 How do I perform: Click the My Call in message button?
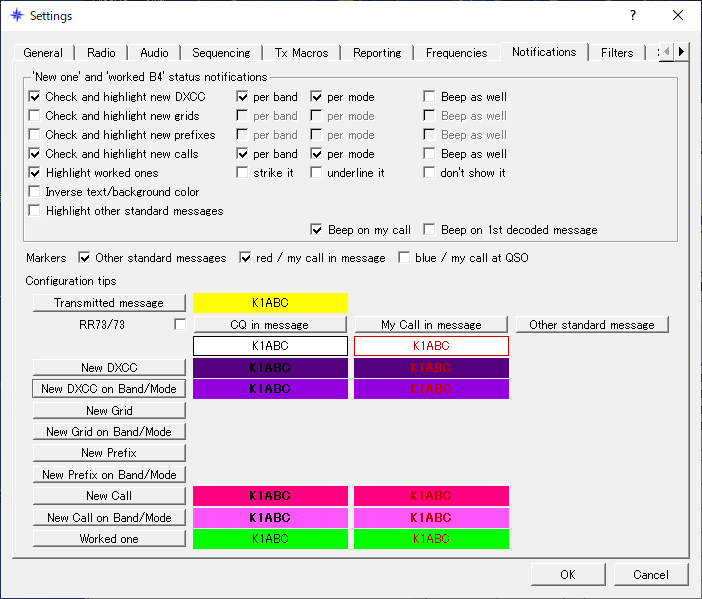tap(431, 325)
